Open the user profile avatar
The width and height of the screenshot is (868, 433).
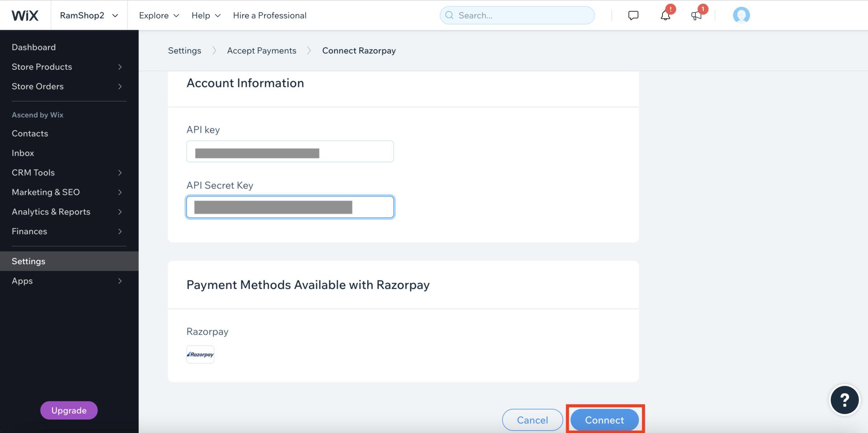pos(741,15)
